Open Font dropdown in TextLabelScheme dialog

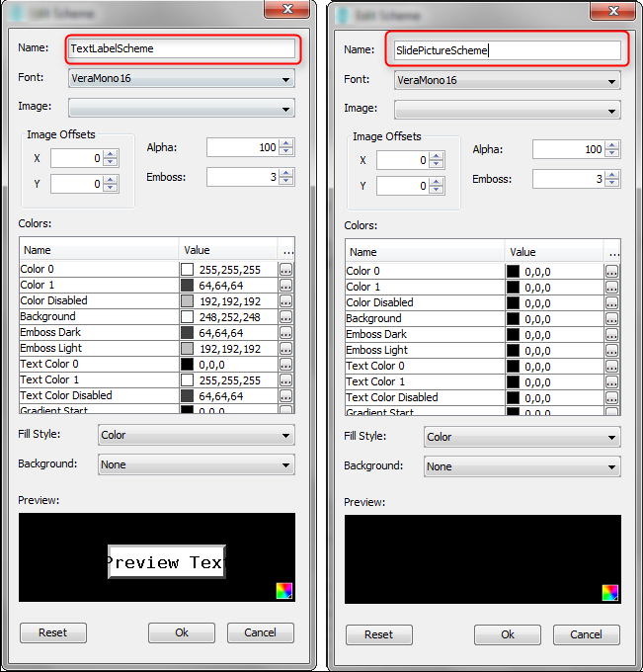click(x=182, y=78)
